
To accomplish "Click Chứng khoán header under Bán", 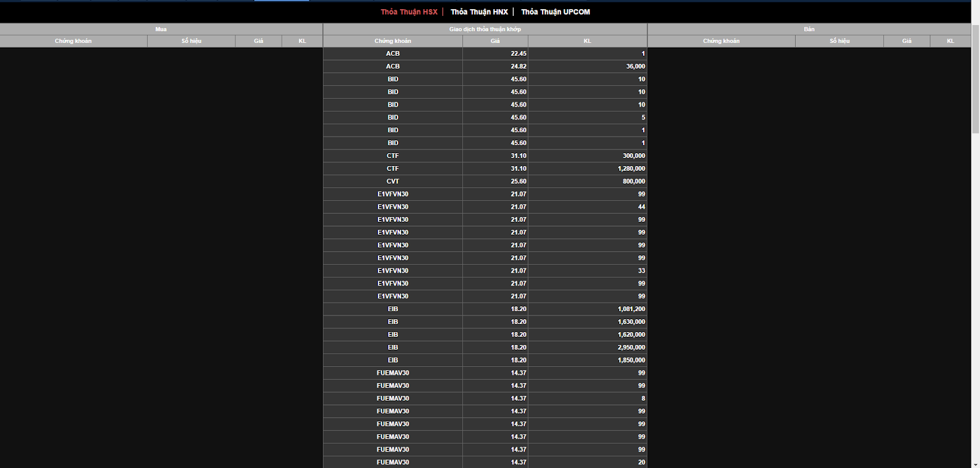I will [722, 41].
